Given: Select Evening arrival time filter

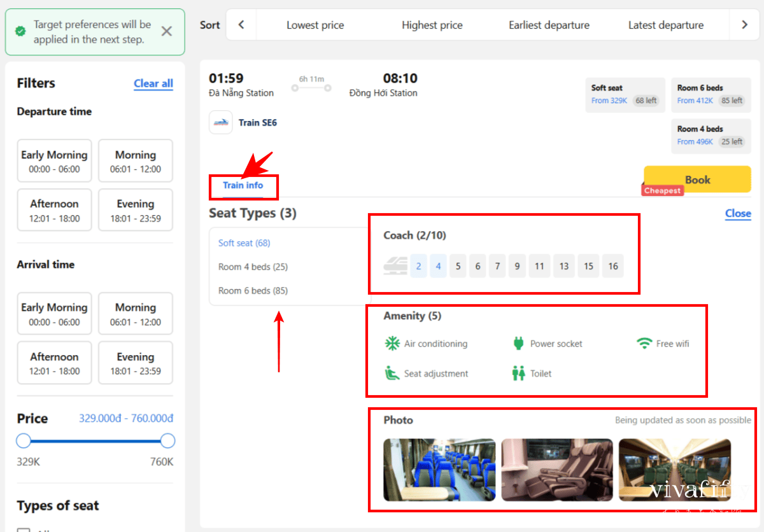Looking at the screenshot, I should point(136,363).
